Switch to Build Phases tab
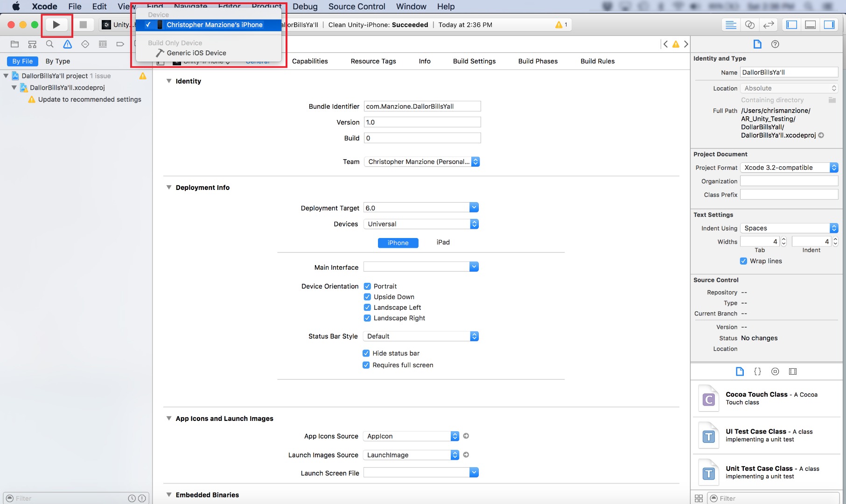Image resolution: width=846 pixels, height=504 pixels. [538, 61]
